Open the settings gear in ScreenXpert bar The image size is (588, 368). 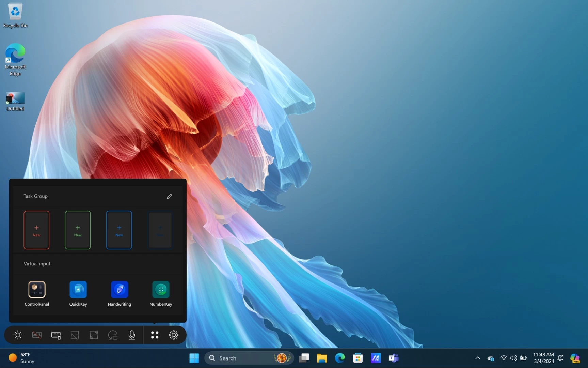coord(174,335)
